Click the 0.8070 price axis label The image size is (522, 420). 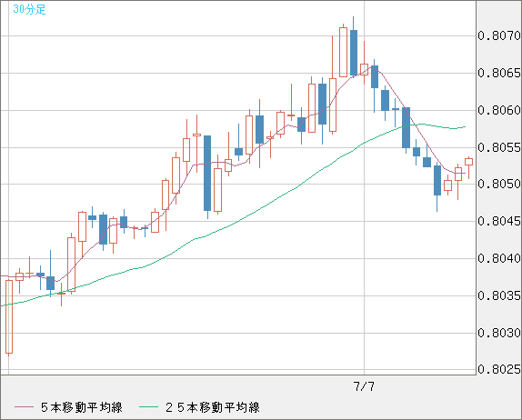point(499,35)
